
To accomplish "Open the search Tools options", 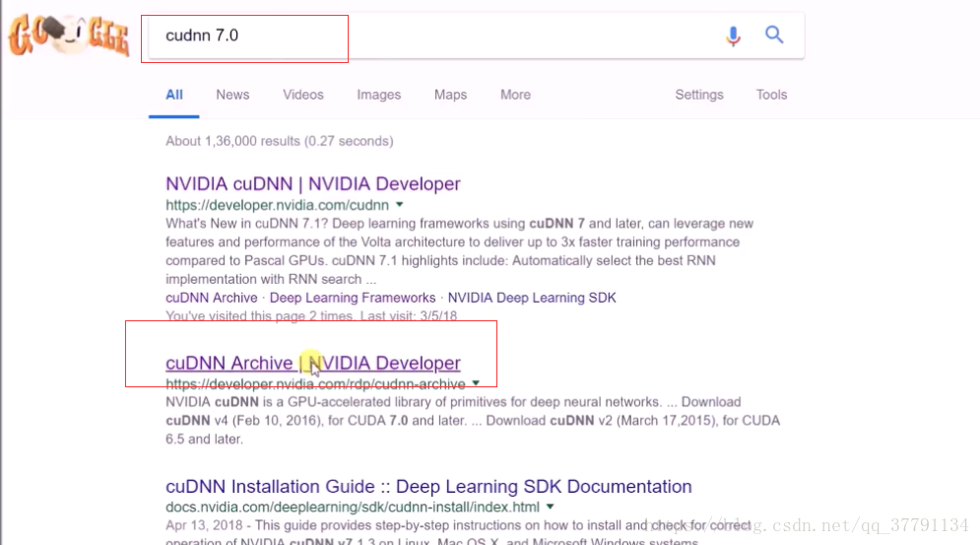I will point(772,96).
